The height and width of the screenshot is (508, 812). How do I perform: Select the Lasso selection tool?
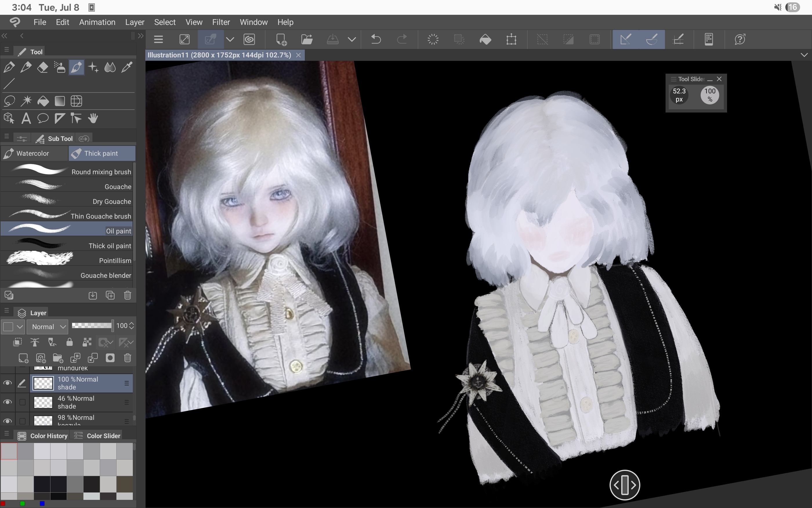(x=9, y=101)
